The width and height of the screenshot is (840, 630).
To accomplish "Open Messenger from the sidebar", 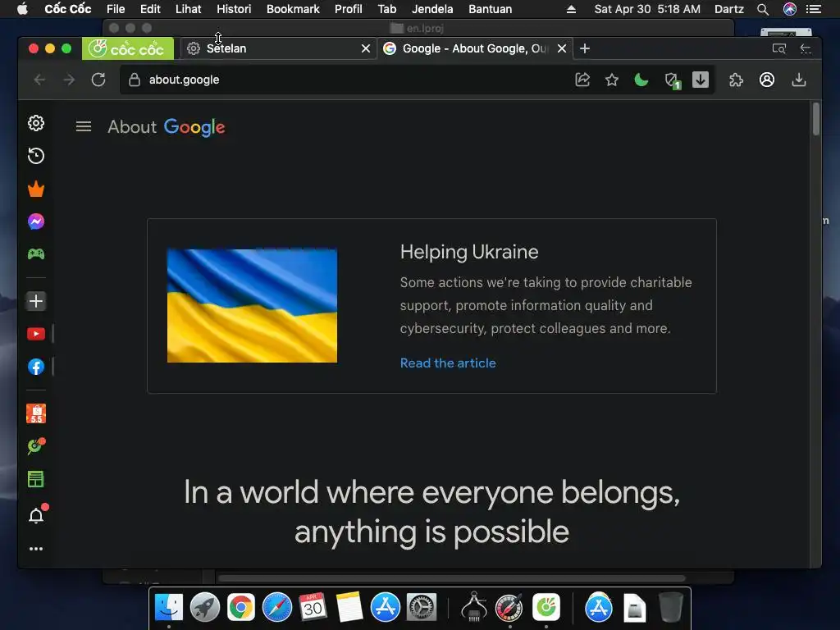I will tap(36, 221).
